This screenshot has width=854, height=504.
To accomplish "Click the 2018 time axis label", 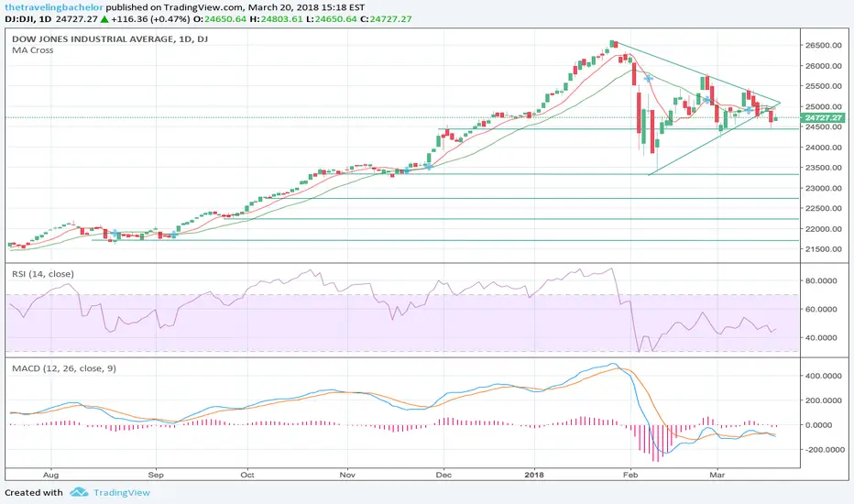I will [x=534, y=475].
